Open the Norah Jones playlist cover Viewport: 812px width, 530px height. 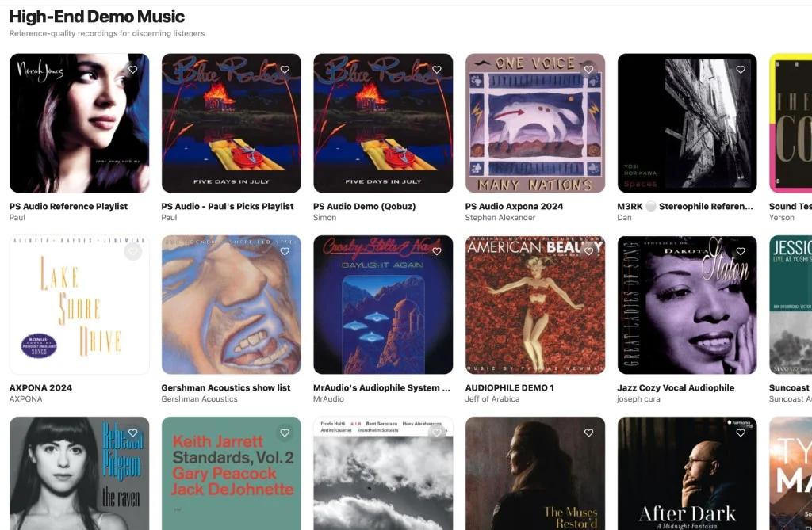[79, 123]
